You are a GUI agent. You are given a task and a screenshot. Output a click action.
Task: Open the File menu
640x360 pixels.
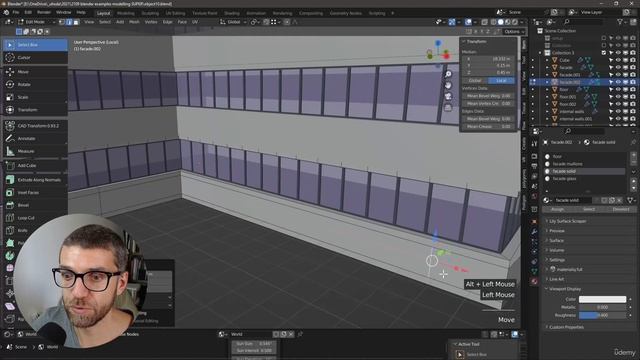(x=16, y=13)
